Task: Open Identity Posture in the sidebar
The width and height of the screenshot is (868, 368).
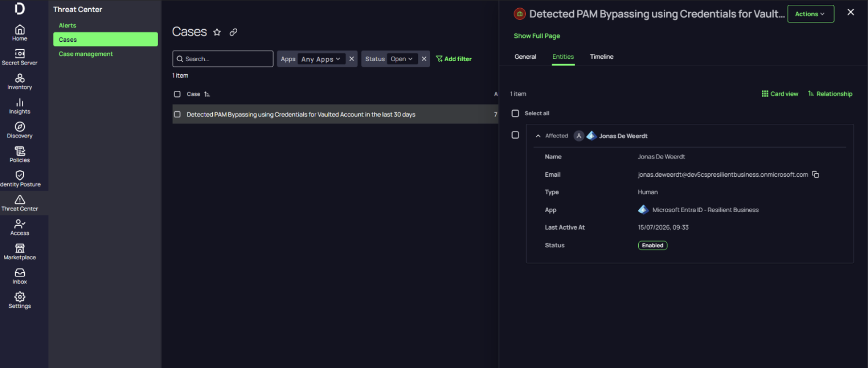Action: pos(19,178)
